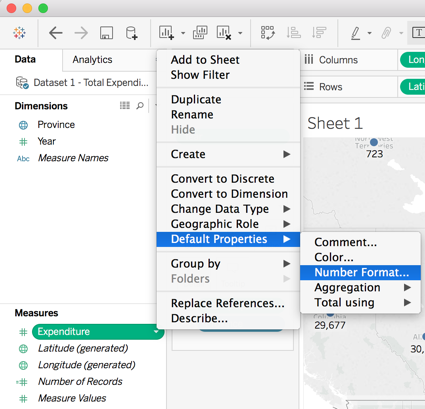Click the new worksheet icon
425x409 pixels.
tap(166, 33)
